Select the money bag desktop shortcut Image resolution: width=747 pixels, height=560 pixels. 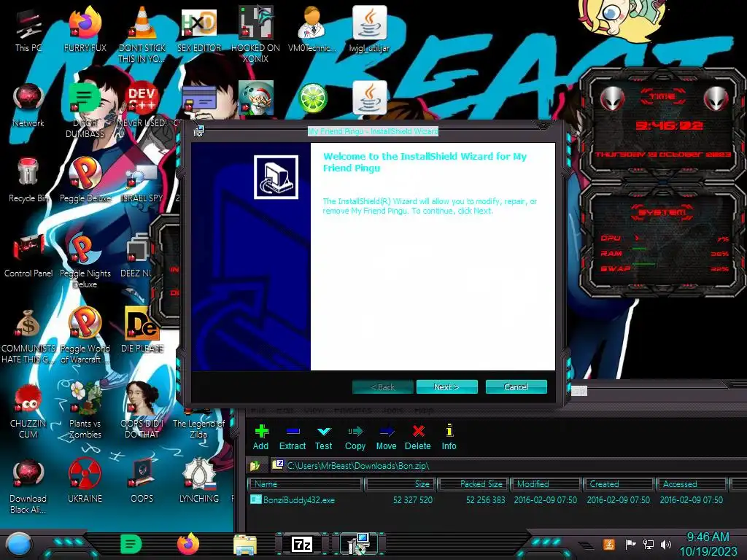point(28,335)
